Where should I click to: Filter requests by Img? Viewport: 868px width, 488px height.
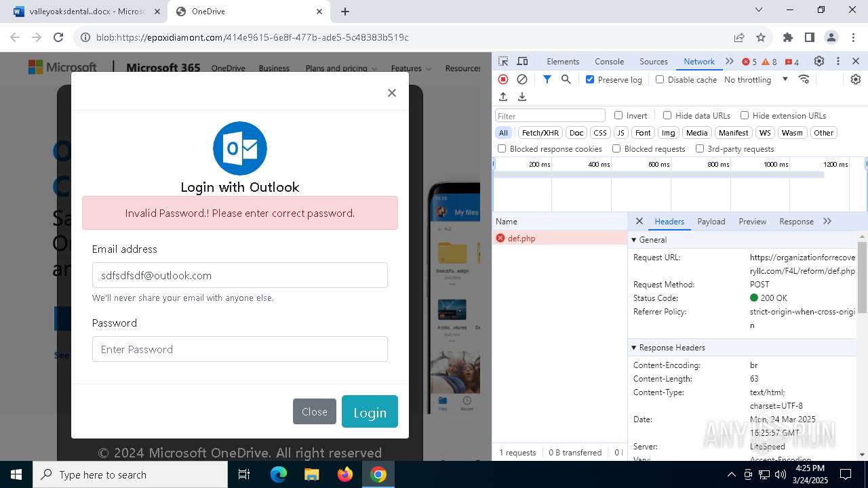(669, 133)
